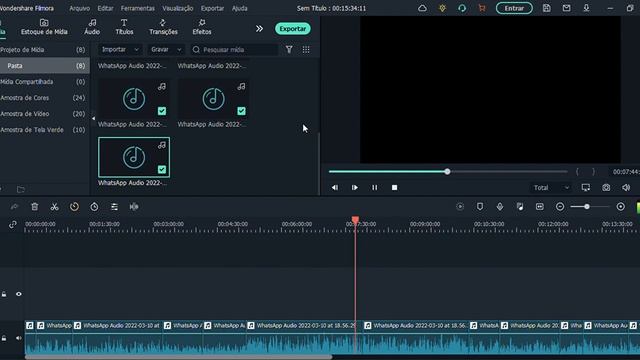640x360 pixels.
Task: Switch to Estoque de Mídia tab
Action: pyautogui.click(x=44, y=27)
